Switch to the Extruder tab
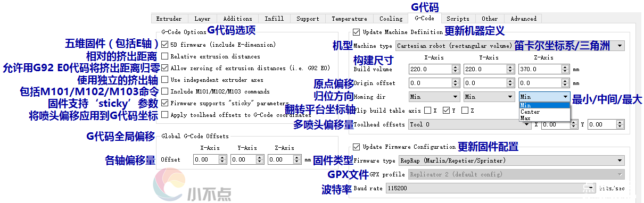The width and height of the screenshot is (644, 203). click(169, 19)
